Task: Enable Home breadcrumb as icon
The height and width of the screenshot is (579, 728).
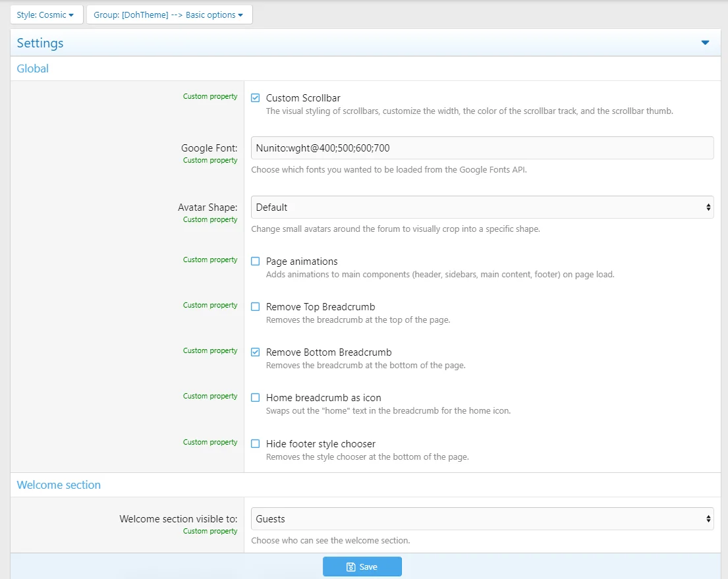Action: click(256, 398)
